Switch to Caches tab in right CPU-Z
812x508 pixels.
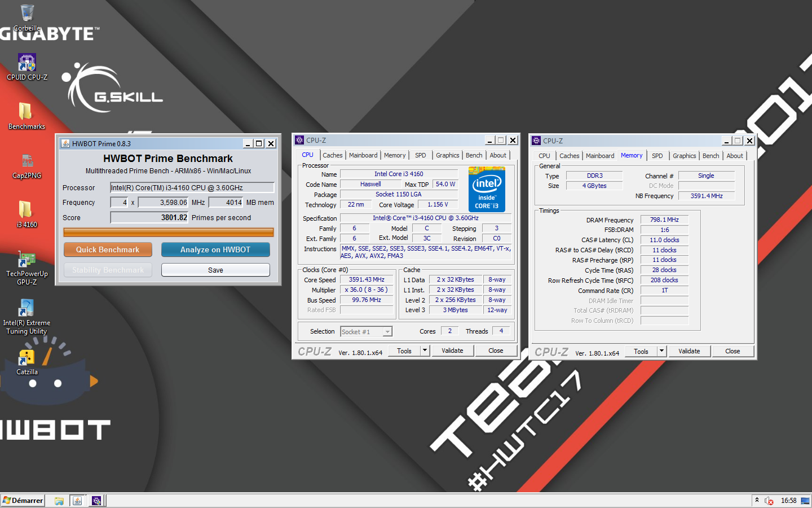[570, 156]
